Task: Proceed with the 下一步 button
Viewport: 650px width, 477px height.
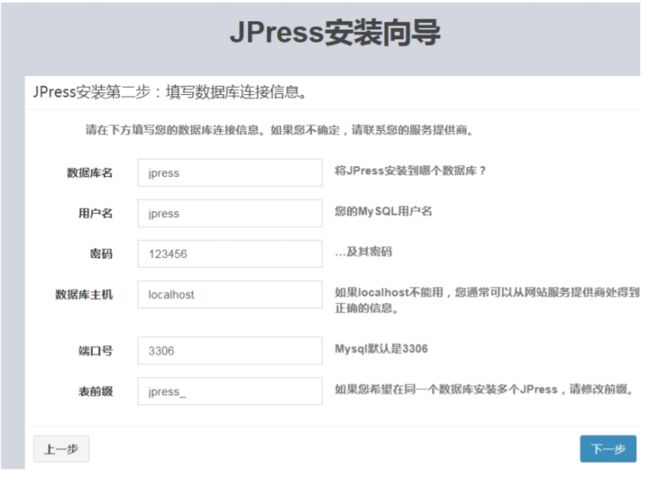Action: click(x=608, y=449)
